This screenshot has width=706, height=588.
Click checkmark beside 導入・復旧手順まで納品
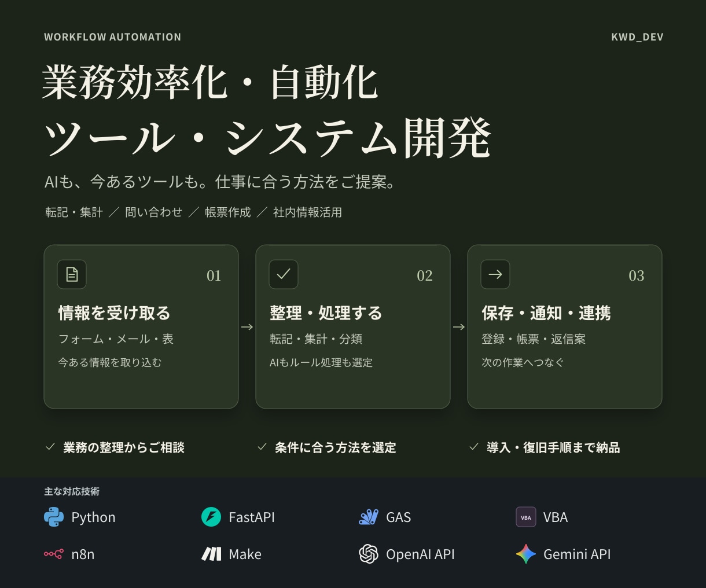(474, 447)
